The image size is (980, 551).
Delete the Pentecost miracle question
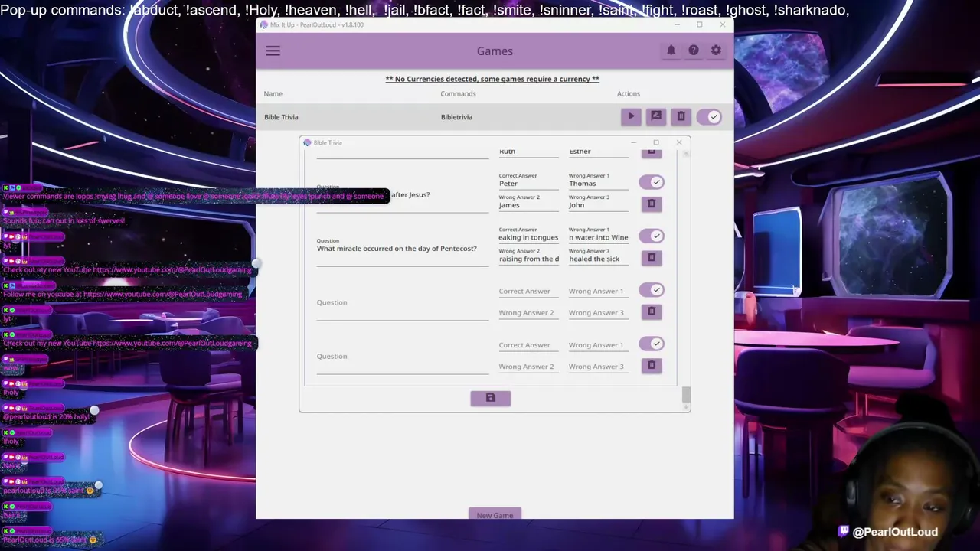tap(652, 257)
